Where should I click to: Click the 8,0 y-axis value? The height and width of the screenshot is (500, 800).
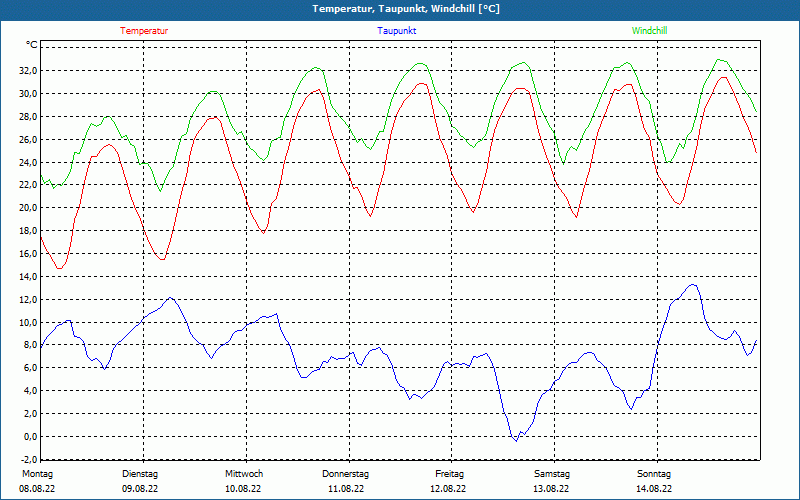[30, 345]
